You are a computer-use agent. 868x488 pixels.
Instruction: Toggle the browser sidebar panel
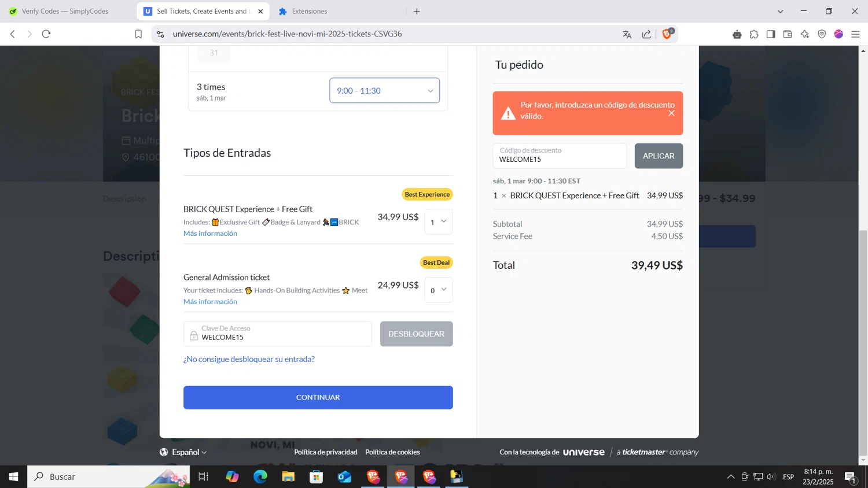(x=771, y=34)
